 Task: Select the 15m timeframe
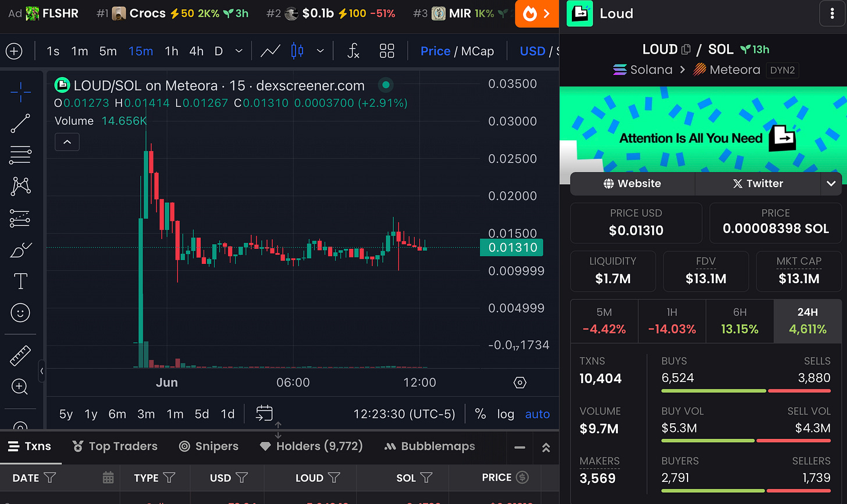[x=141, y=51]
